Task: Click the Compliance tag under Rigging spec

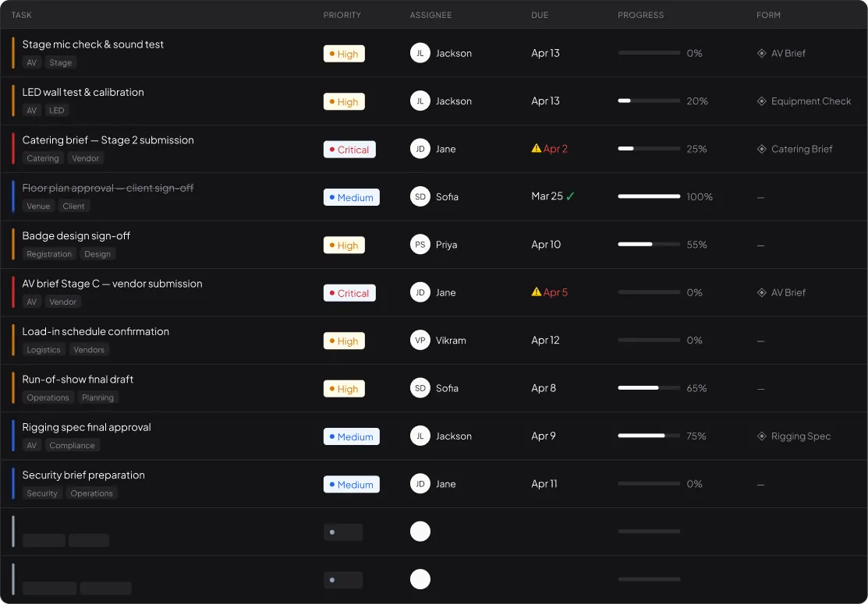Action: pyautogui.click(x=72, y=445)
